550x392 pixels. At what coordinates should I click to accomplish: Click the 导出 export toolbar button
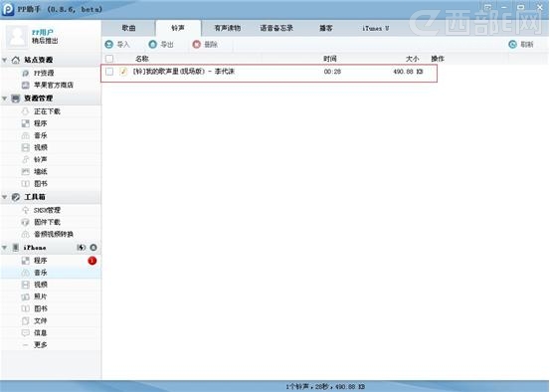(161, 45)
